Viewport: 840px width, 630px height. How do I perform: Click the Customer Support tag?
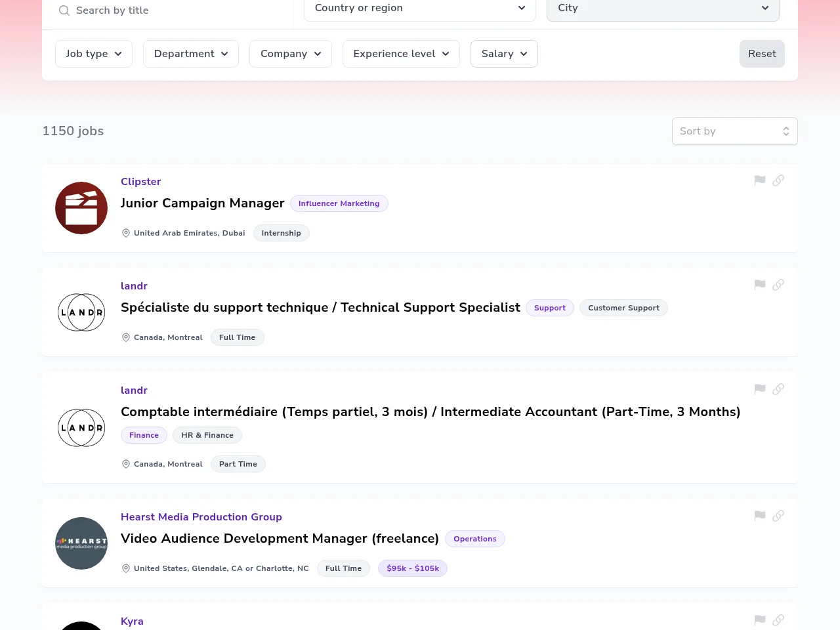coord(623,308)
